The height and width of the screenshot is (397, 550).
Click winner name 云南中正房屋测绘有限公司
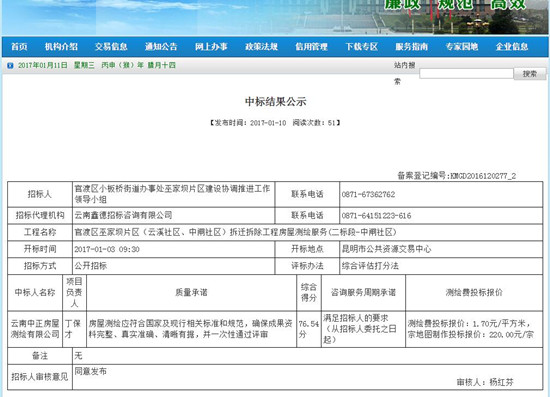pyautogui.click(x=35, y=329)
